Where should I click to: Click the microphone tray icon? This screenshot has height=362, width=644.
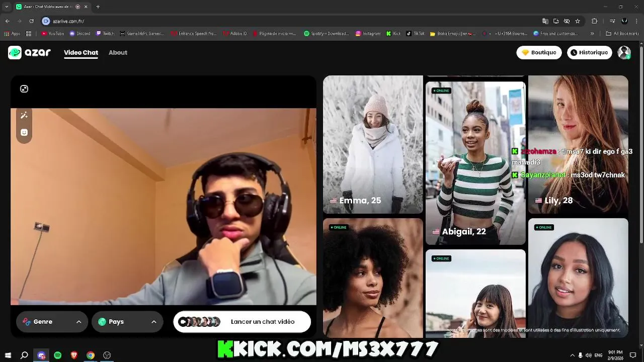pyautogui.click(x=580, y=355)
